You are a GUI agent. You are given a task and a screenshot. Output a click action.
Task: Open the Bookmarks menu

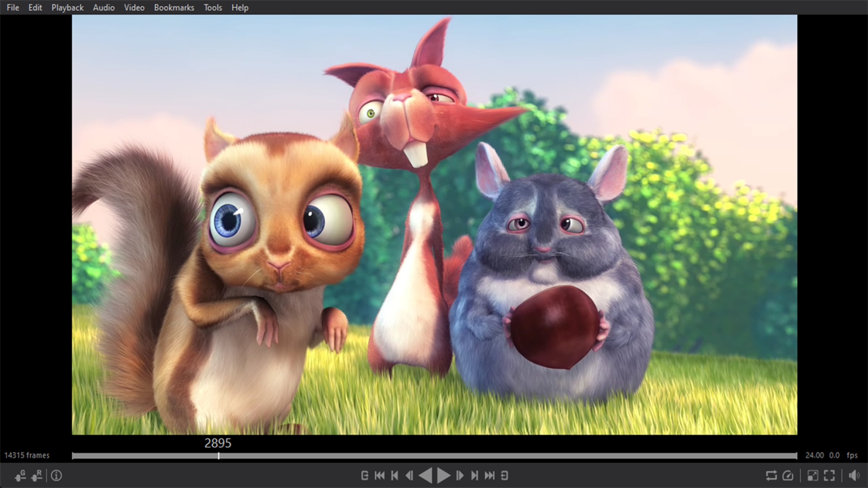point(174,8)
